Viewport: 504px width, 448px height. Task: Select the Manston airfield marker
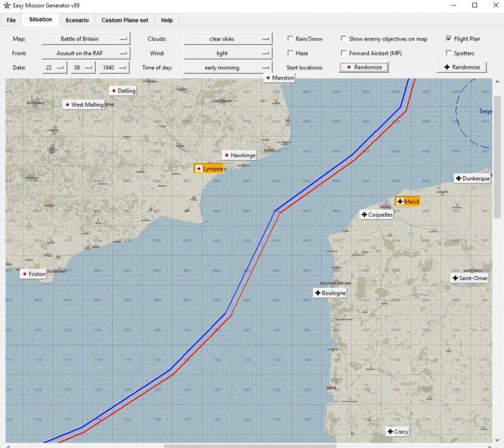coord(279,78)
